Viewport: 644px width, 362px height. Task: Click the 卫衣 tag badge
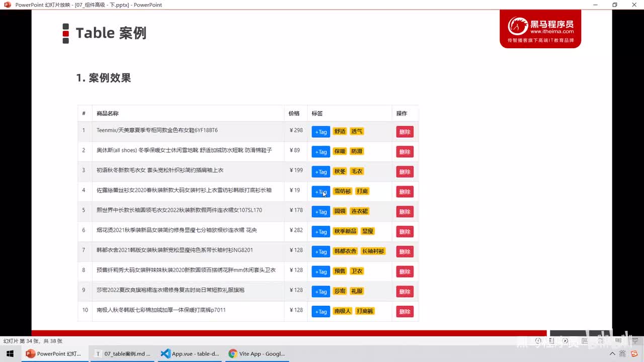357,271
